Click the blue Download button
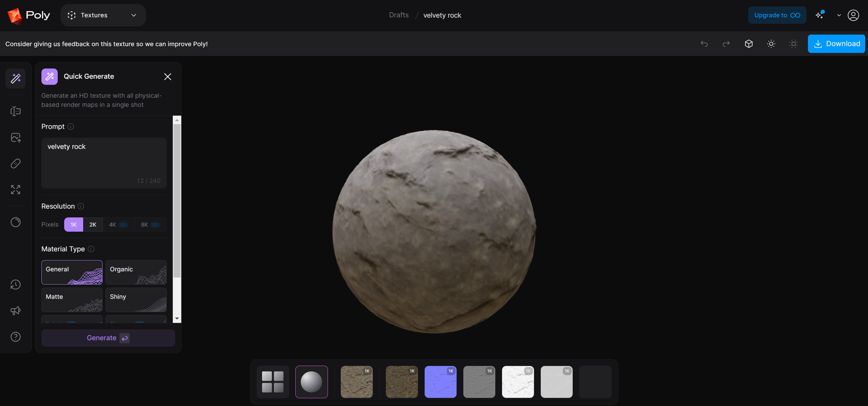The height and width of the screenshot is (406, 868). [x=836, y=44]
